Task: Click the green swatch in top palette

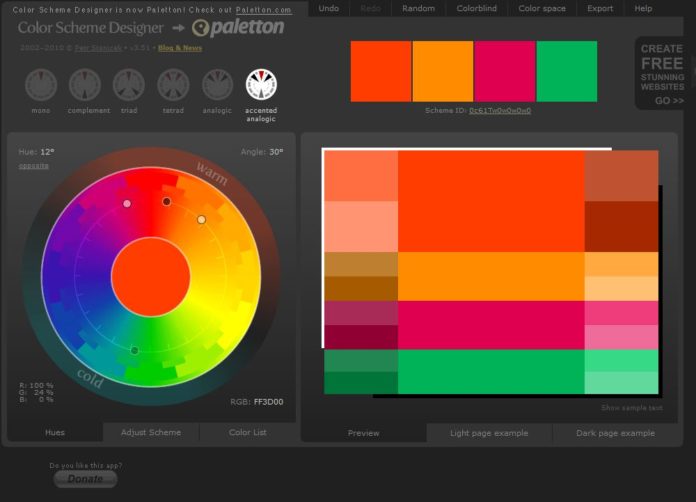Action: pos(566,71)
